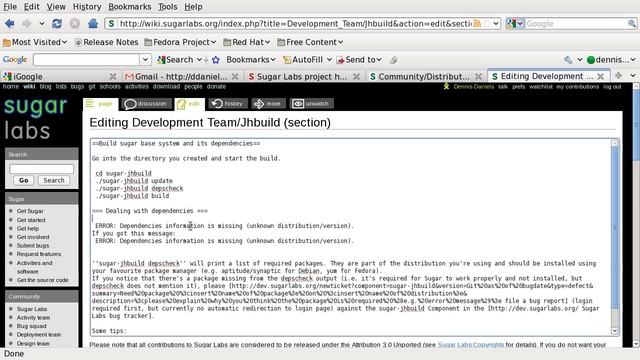Click the Stop loading button
This screenshot has height=360, width=640.
75,24
